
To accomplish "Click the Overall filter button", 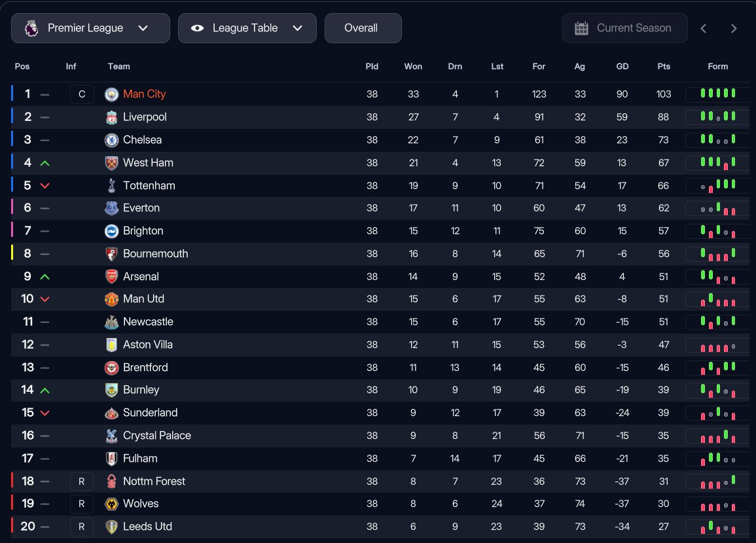I will pyautogui.click(x=363, y=28).
